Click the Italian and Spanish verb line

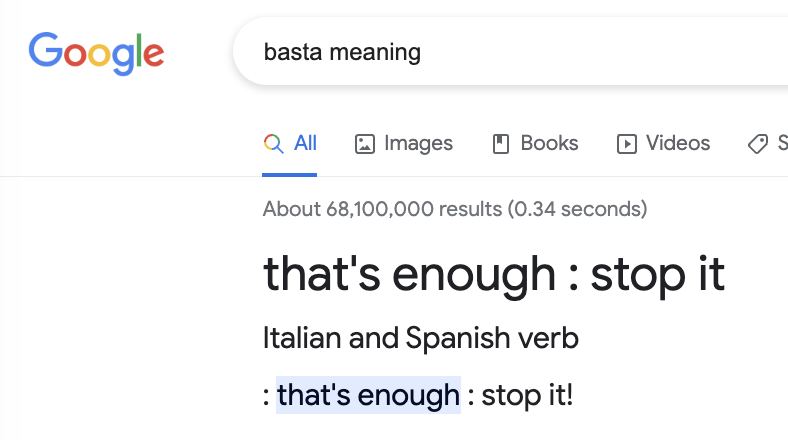[421, 338]
